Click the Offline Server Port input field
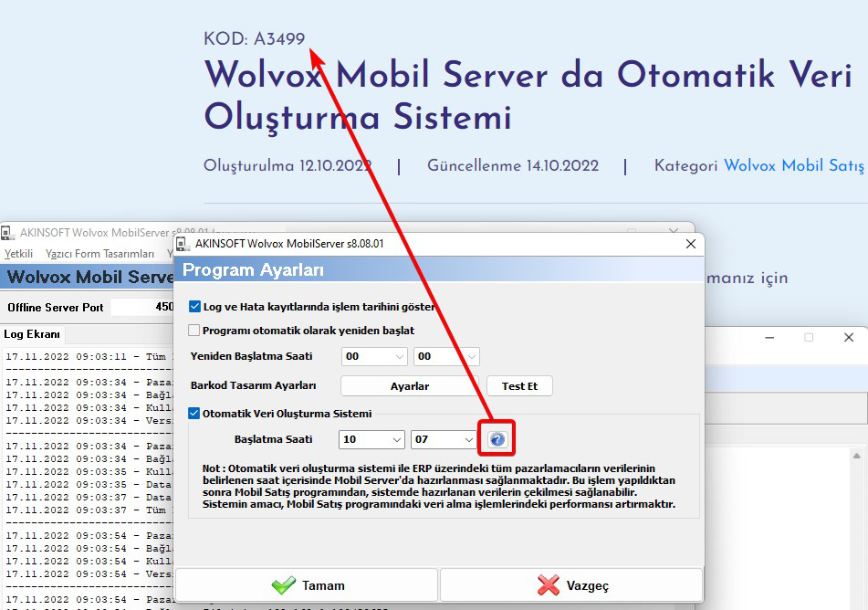 point(142,307)
